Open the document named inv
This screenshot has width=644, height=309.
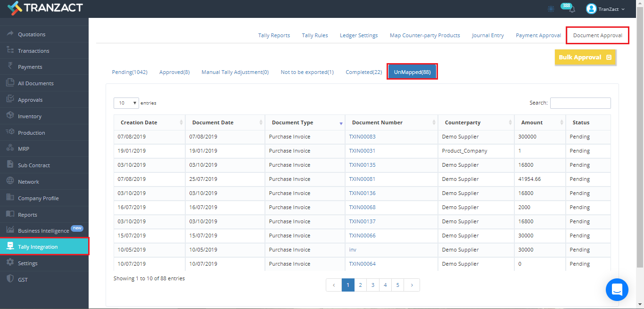(x=353, y=250)
